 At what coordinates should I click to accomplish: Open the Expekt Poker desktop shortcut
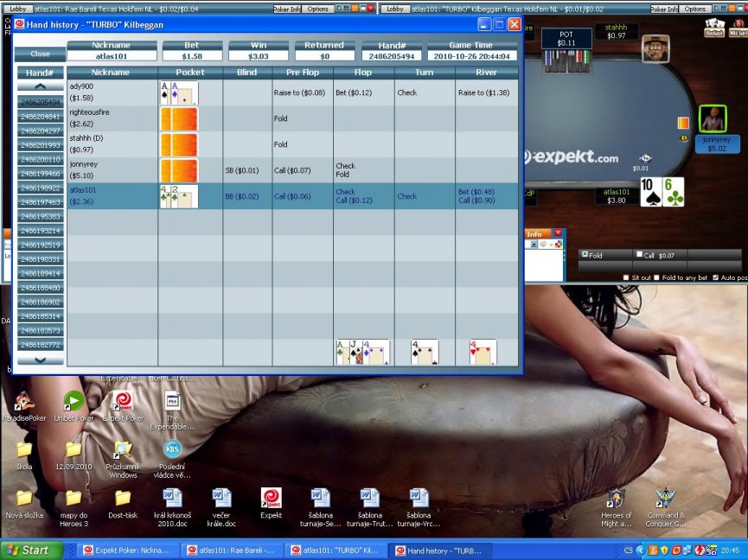(x=123, y=406)
